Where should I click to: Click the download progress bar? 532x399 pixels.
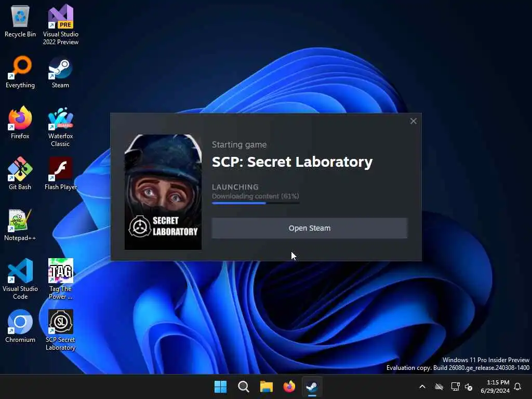coord(256,203)
